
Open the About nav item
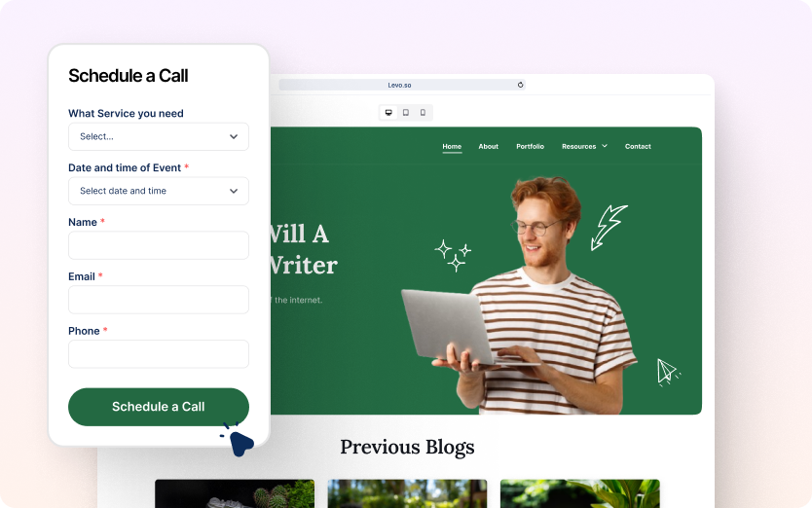(489, 147)
